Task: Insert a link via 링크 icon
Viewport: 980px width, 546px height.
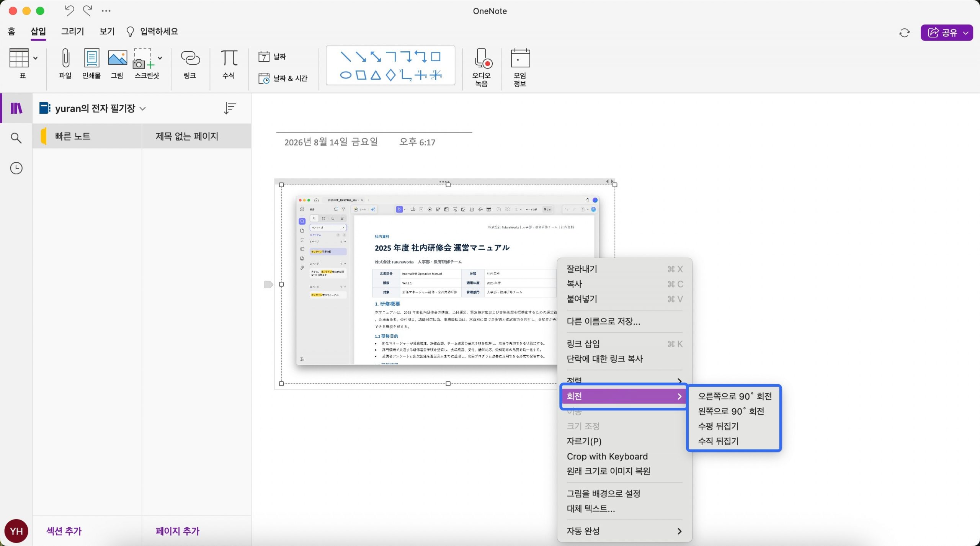Action: (x=190, y=58)
